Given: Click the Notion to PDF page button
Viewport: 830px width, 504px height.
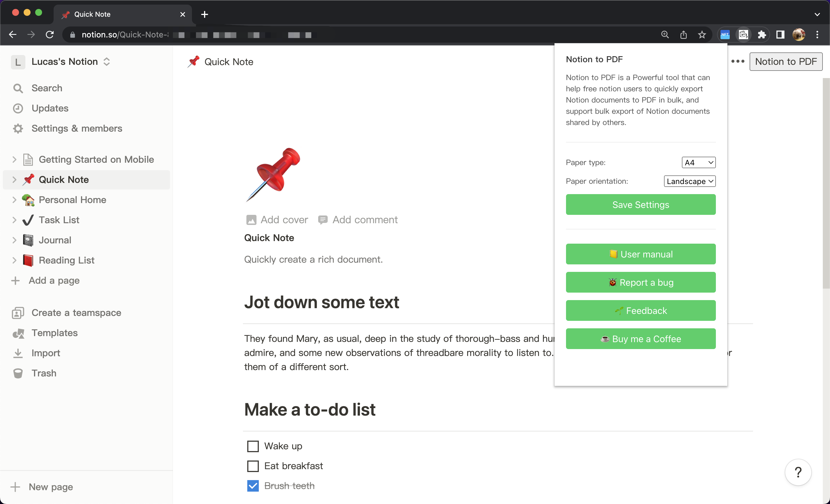Looking at the screenshot, I should tap(786, 62).
